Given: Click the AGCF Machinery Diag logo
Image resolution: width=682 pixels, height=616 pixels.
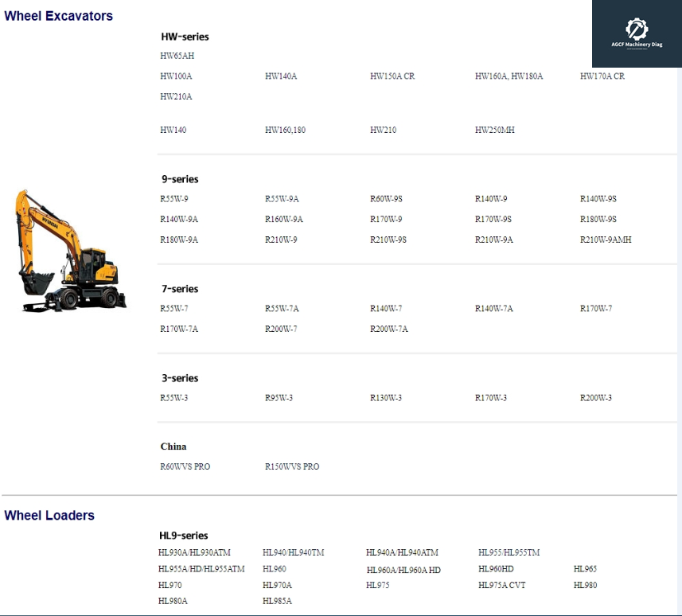Looking at the screenshot, I should 636,32.
